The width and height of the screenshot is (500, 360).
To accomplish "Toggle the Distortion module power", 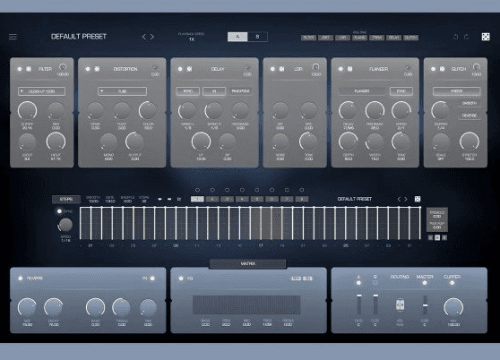I will tap(88, 69).
